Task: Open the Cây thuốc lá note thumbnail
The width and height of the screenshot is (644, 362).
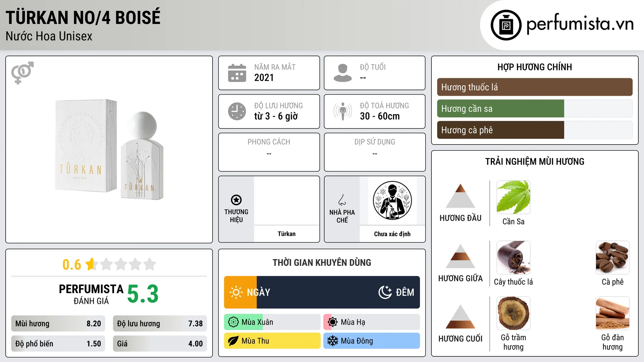Action: coord(513,258)
